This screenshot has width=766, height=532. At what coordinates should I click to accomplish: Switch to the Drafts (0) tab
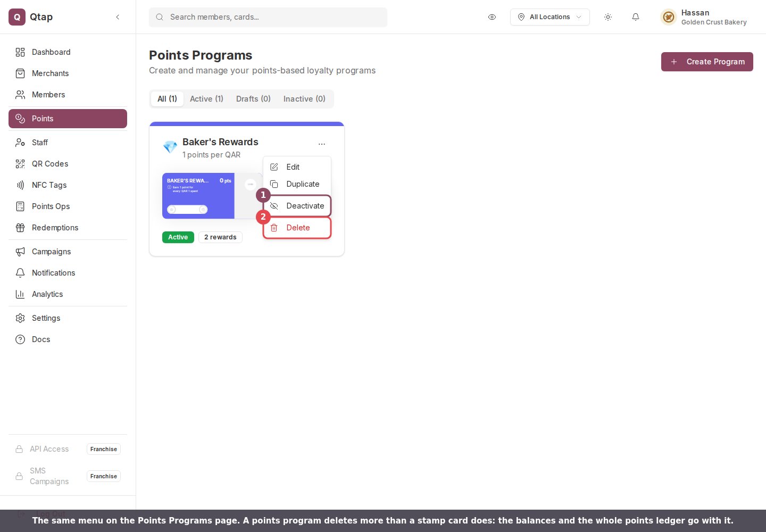coord(253,99)
